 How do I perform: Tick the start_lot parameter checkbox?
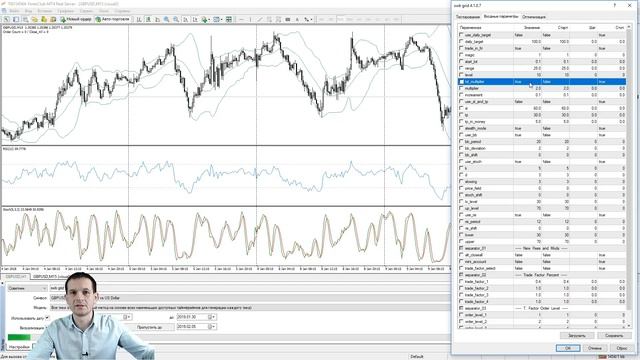click(x=462, y=62)
